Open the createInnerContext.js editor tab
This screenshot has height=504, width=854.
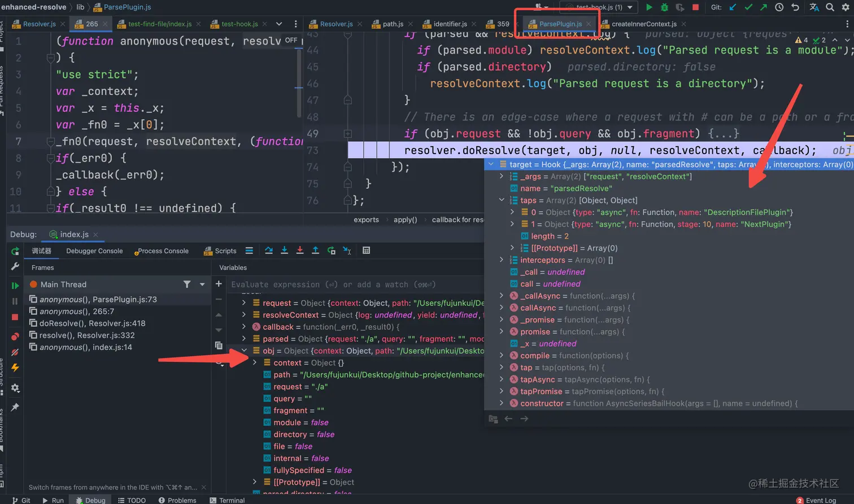(644, 24)
